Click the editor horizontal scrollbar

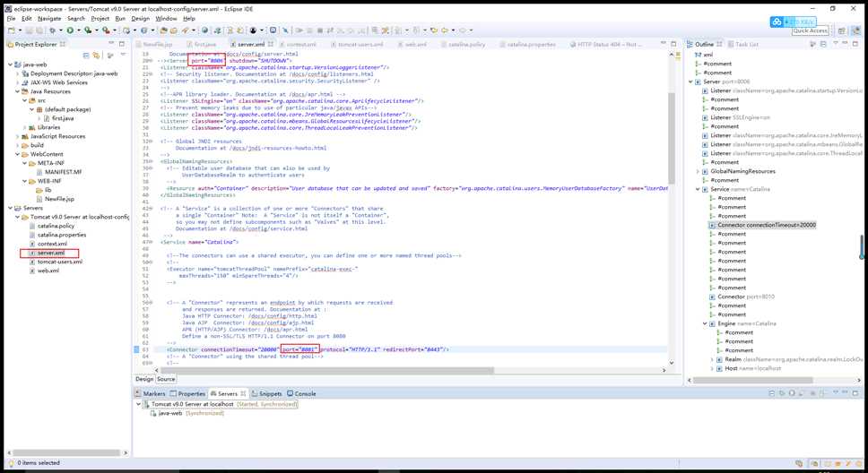point(326,370)
